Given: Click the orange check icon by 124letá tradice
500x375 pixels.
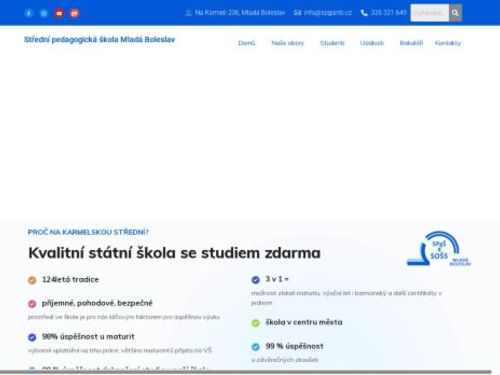Looking at the screenshot, I should [32, 280].
